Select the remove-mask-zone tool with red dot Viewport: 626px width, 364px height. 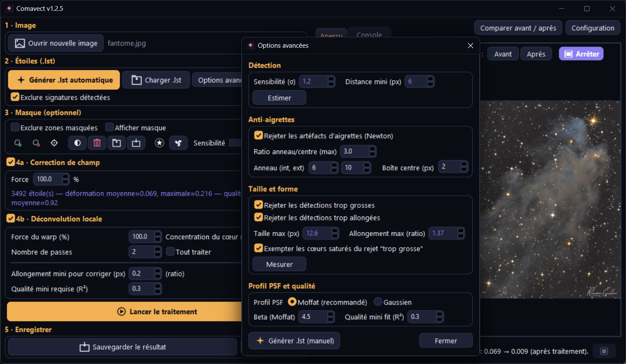click(36, 143)
